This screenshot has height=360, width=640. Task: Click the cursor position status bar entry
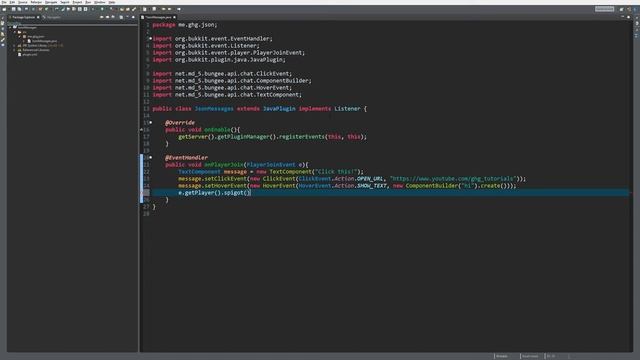551,356
